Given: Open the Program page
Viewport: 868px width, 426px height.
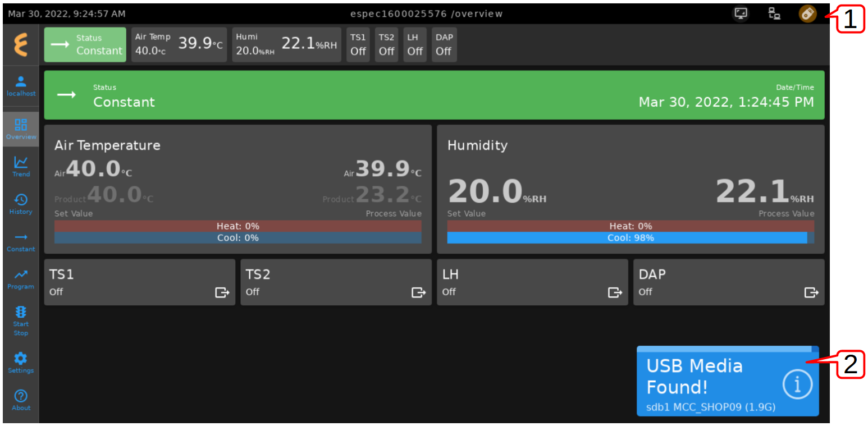Looking at the screenshot, I should [x=21, y=279].
